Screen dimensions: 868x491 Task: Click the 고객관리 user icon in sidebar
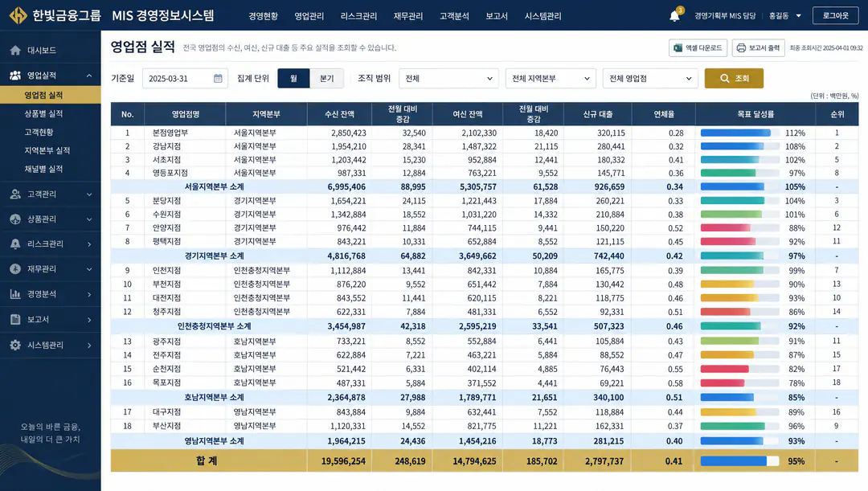pos(15,194)
